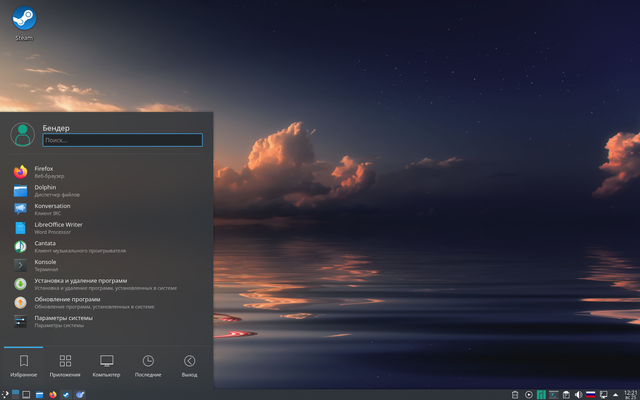Viewport: 640px width, 400px height.
Task: Switch to the Компьютер tab
Action: pos(107,366)
